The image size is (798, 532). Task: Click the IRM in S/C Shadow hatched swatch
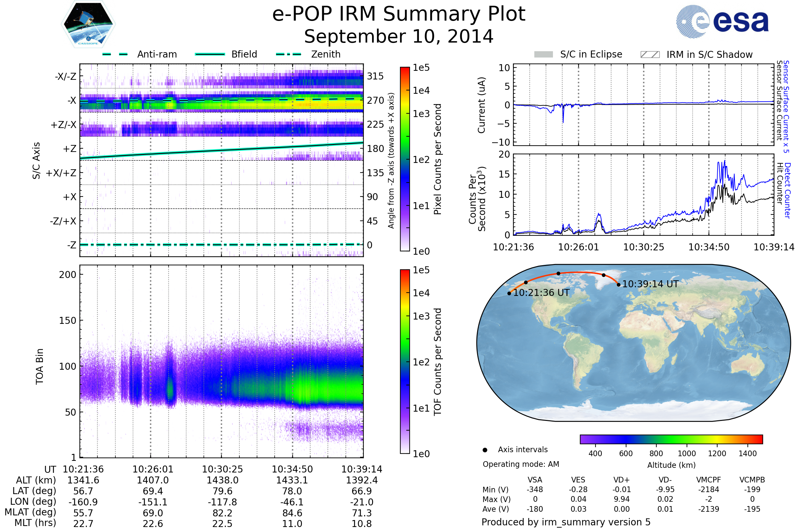tap(650, 55)
